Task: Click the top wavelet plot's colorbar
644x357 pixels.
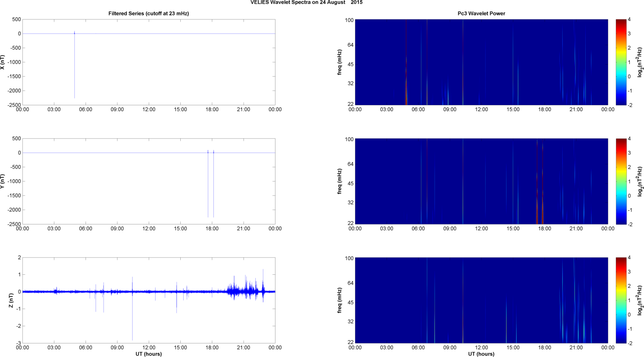Action: (621, 62)
